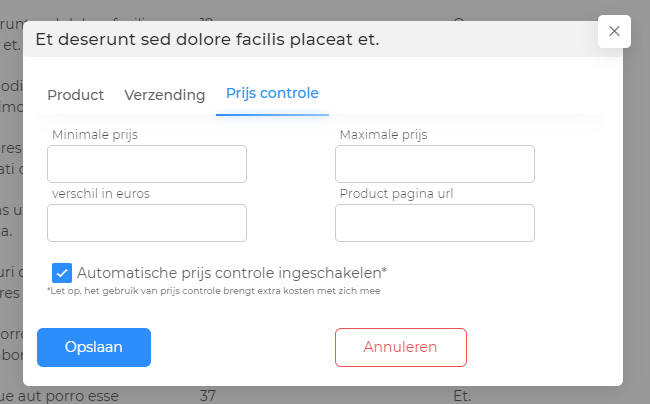Open the Verzending tab
Viewport: 650px width, 404px height.
point(165,95)
